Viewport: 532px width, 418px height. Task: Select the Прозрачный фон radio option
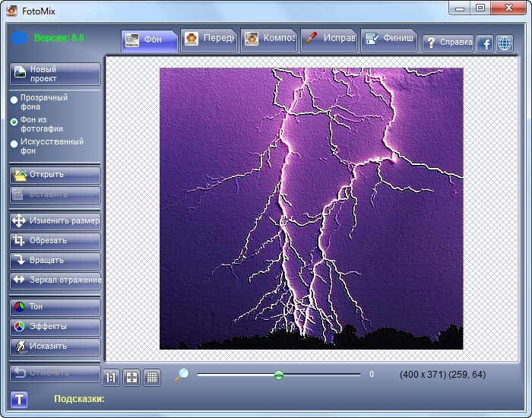point(14,100)
